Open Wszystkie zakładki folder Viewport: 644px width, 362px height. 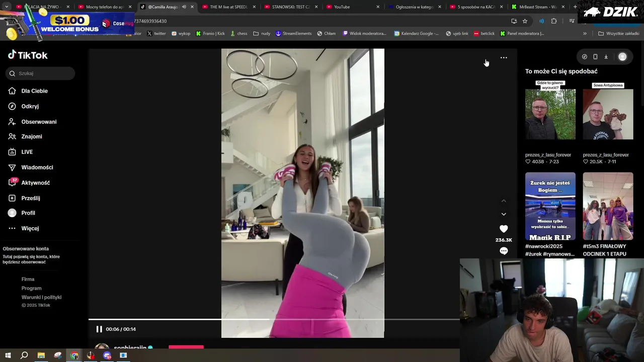tap(618, 34)
